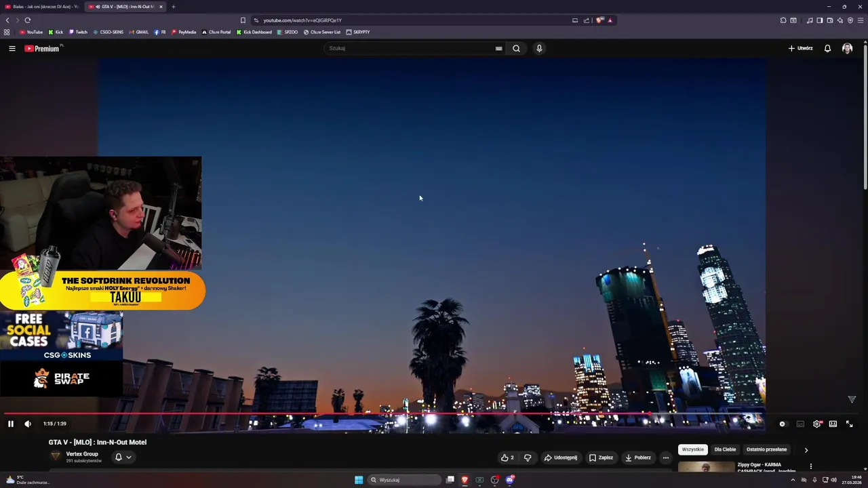
Task: Select the Ostatnio przesłane filter chip
Action: click(766, 449)
